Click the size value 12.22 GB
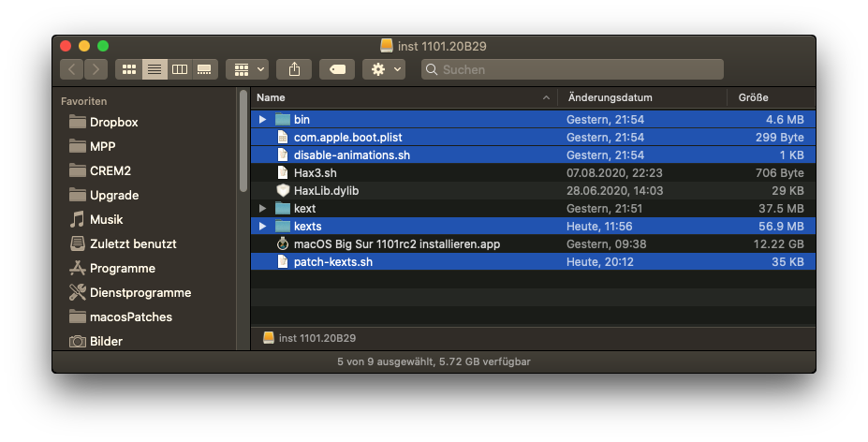Image resolution: width=868 pixels, height=442 pixels. pos(778,243)
